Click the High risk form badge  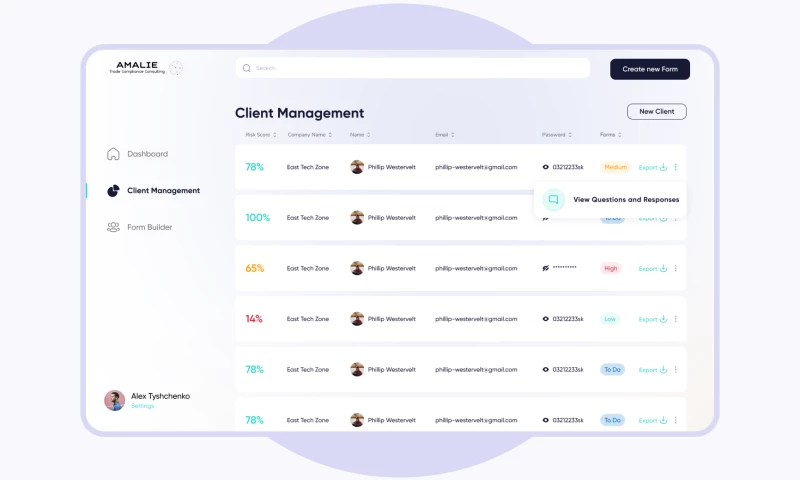pyautogui.click(x=610, y=268)
